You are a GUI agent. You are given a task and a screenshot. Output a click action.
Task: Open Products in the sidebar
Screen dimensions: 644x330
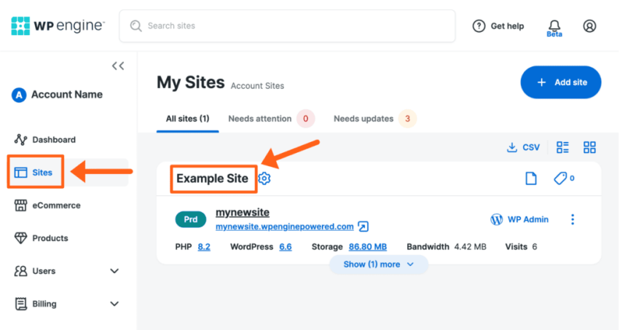point(41,238)
